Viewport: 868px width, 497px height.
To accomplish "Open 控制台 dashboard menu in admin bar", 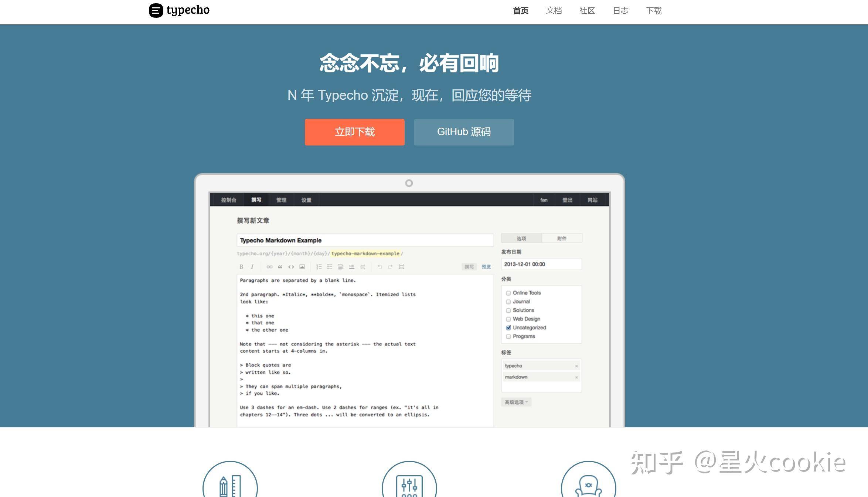I will 228,200.
